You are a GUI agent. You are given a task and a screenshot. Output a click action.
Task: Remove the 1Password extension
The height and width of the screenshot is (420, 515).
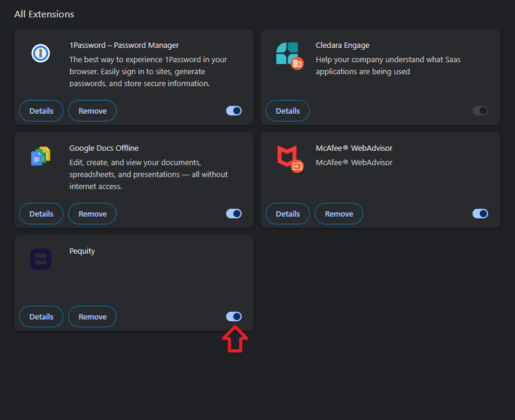(92, 111)
